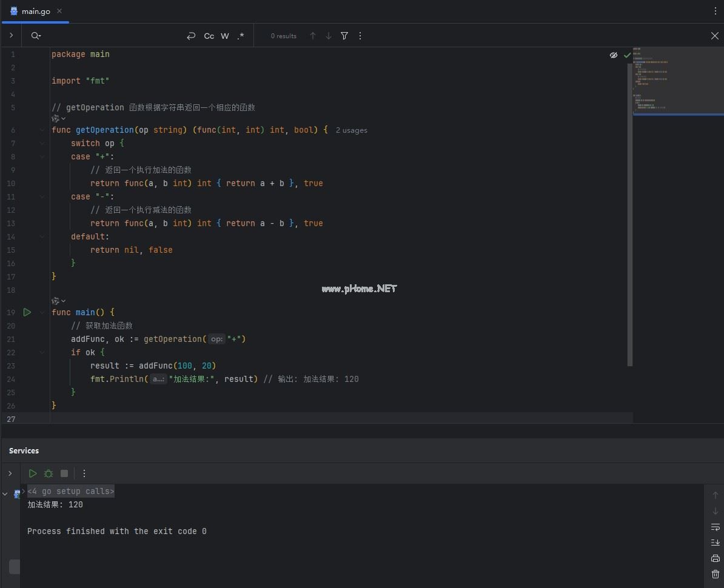Enable regex (.*) search option
This screenshot has width=724, height=588.
(x=241, y=36)
